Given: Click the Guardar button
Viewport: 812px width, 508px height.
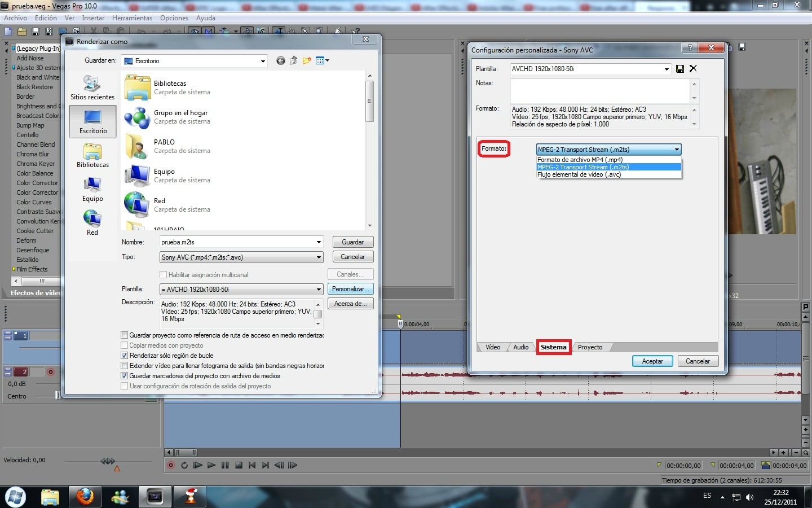Looking at the screenshot, I should (x=353, y=242).
